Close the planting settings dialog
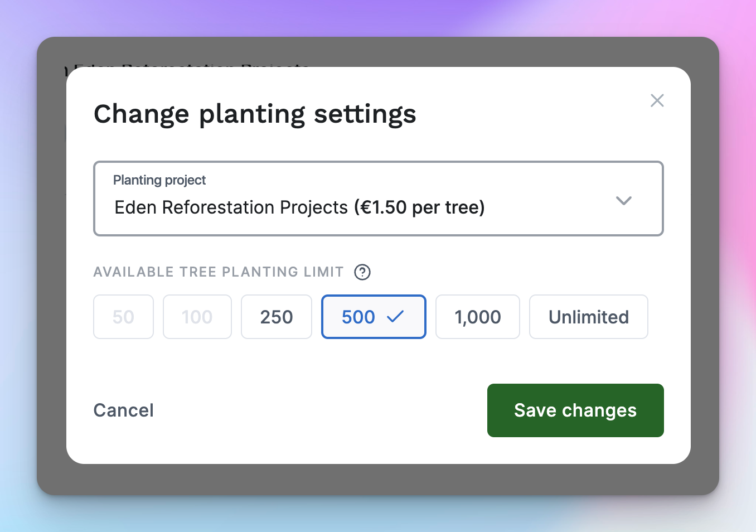The height and width of the screenshot is (532, 756). [657, 100]
